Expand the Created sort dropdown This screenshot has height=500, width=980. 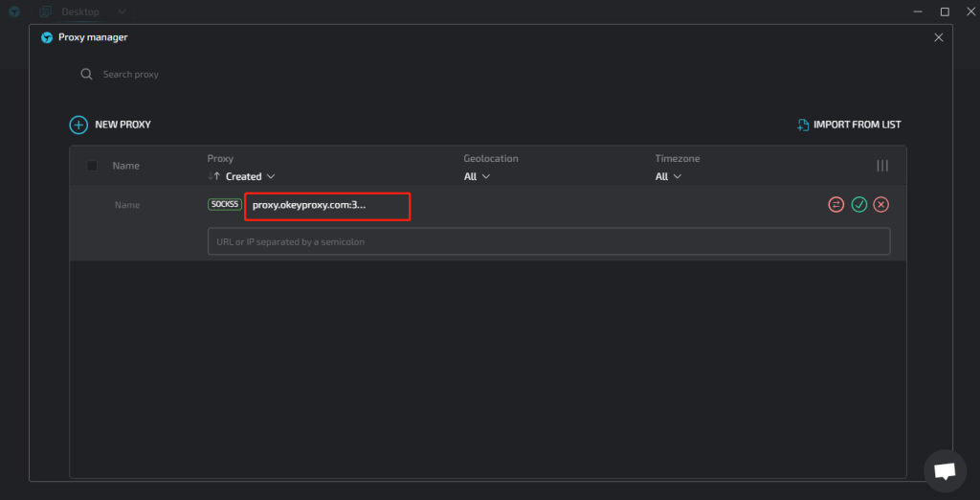pos(251,176)
